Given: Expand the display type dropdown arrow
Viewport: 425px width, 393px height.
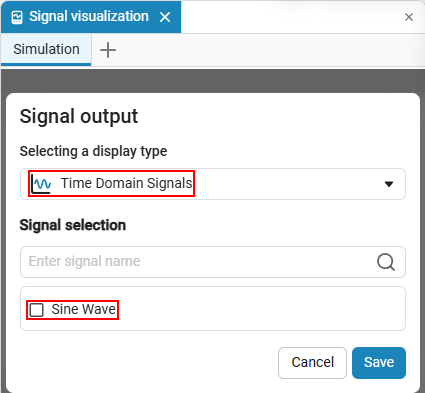Looking at the screenshot, I should [x=389, y=184].
